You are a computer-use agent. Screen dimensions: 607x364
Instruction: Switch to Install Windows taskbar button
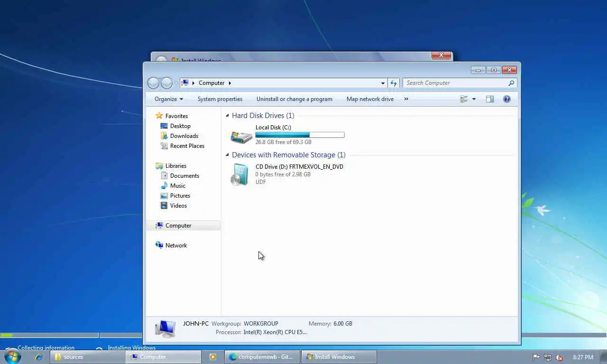tap(339, 357)
